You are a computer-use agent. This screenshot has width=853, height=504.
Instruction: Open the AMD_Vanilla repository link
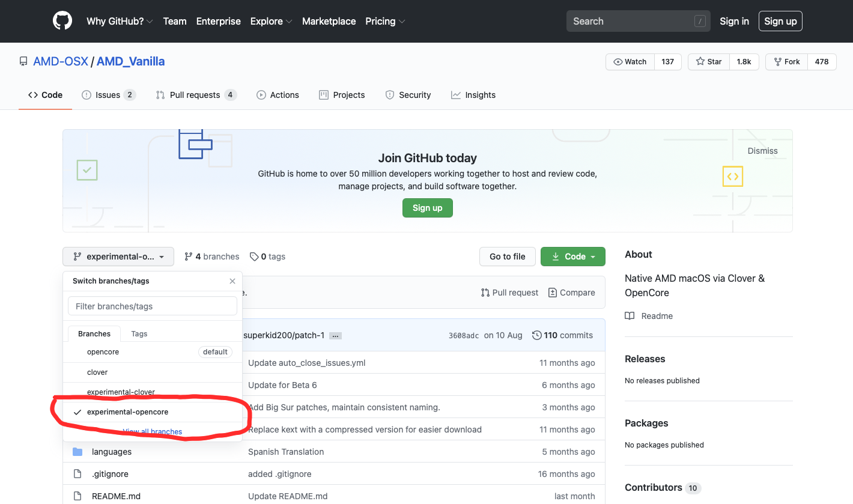pos(130,61)
